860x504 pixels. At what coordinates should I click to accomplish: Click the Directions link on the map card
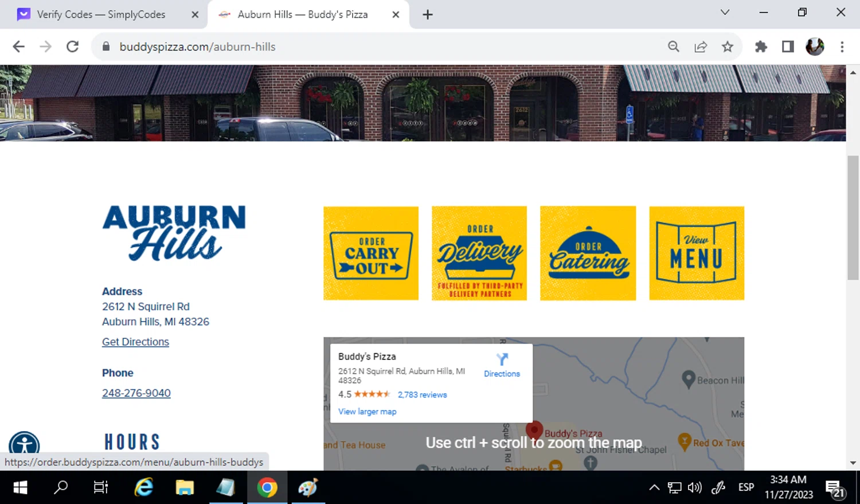tap(502, 374)
